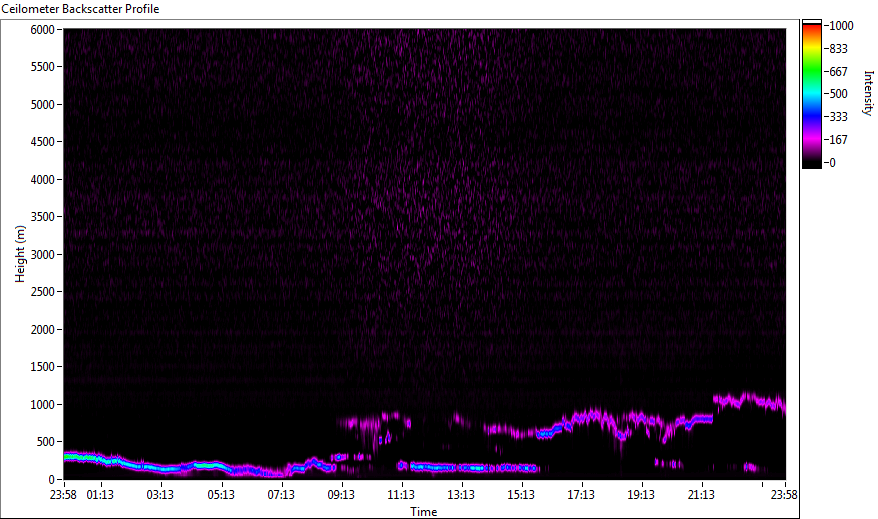Click the Intensity legend title
Screen dimensions: 878x519
coord(868,93)
